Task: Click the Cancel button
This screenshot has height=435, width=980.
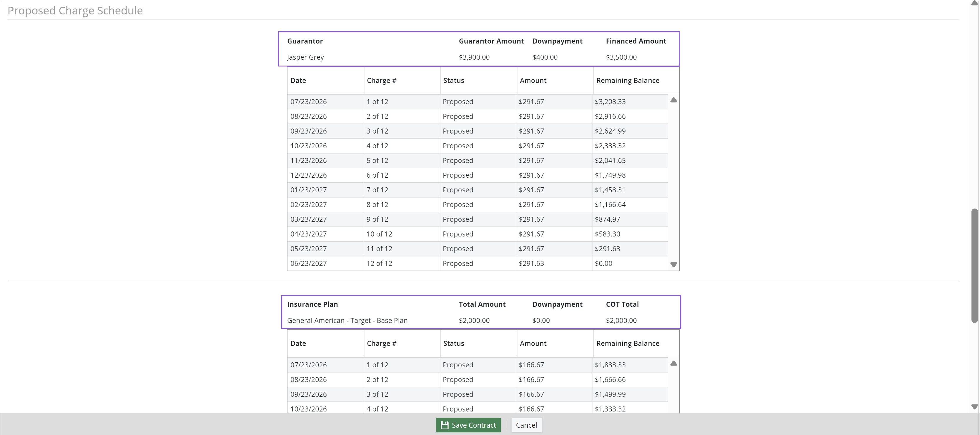Action: (x=526, y=425)
